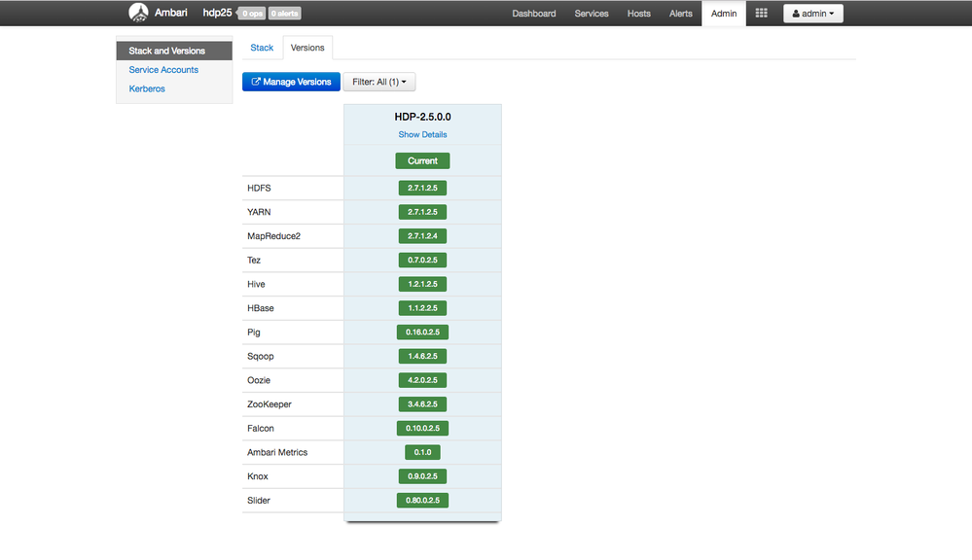Screen dimensions: 972x560
Task: Click Falcon version badge 0.10.0.2.5
Action: [x=423, y=428]
